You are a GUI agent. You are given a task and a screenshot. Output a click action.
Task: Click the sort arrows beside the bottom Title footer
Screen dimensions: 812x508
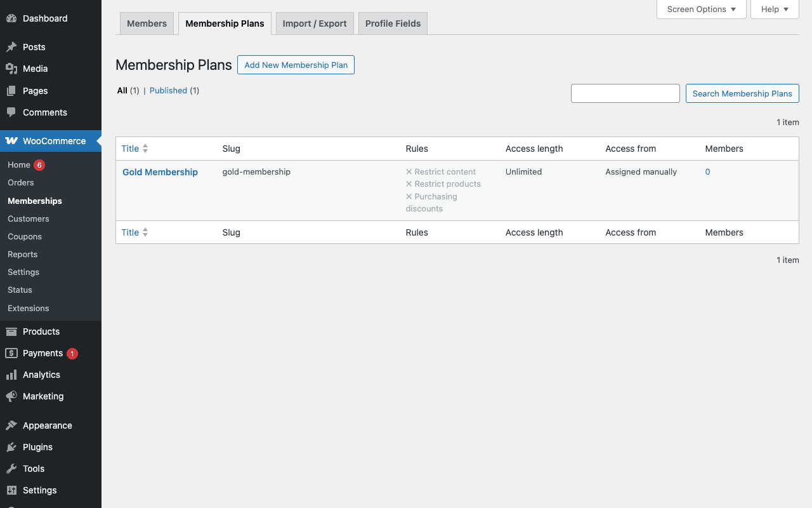145,232
